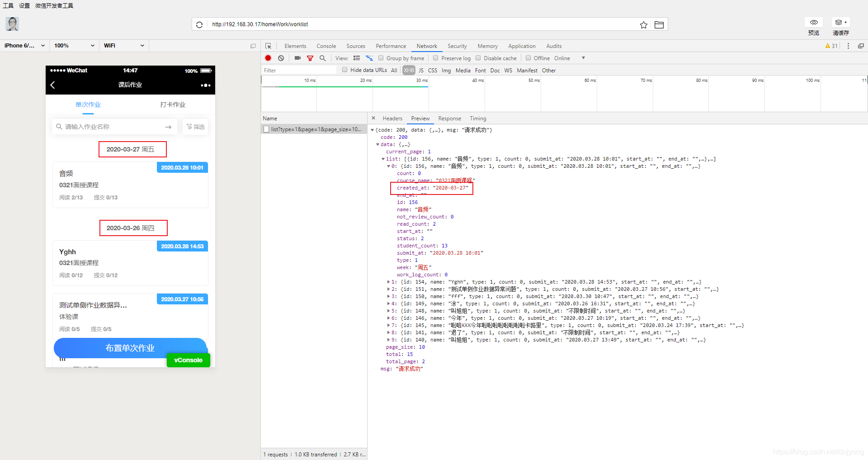The width and height of the screenshot is (868, 460).
Task: Click the network Filter input box
Action: [299, 70]
